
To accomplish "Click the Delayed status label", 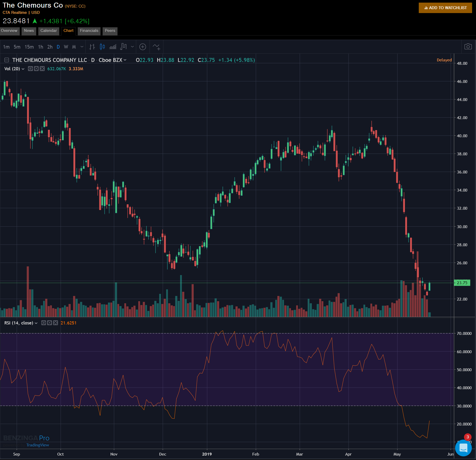I will pos(444,60).
